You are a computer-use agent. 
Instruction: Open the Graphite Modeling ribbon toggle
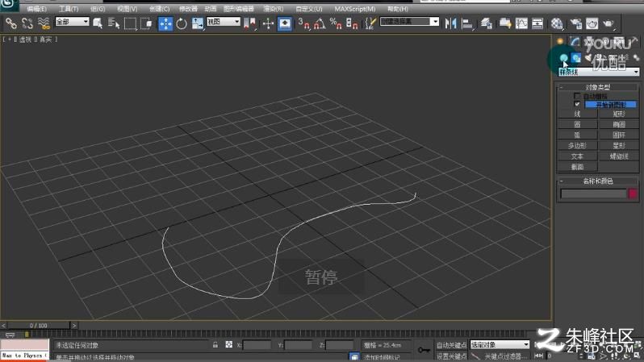pos(505,23)
